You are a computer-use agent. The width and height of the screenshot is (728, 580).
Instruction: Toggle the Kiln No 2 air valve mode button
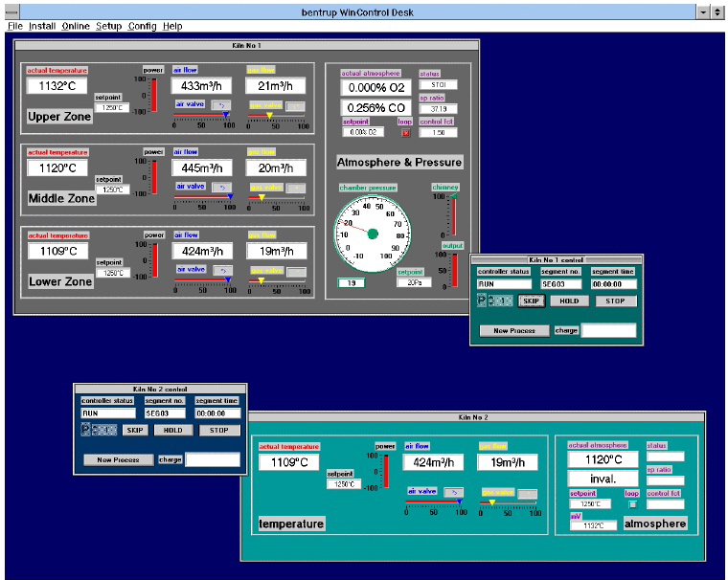[454, 492]
